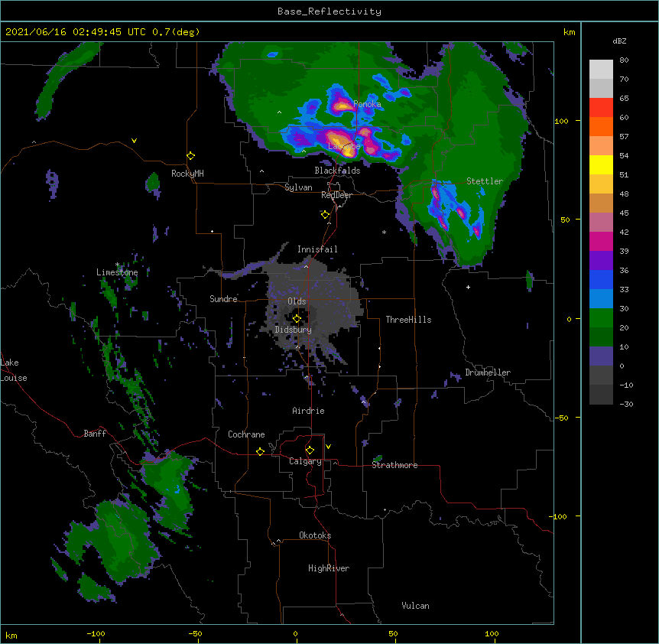This screenshot has height=644, width=659.
Task: Click the Limestone label
Action: coord(117,272)
